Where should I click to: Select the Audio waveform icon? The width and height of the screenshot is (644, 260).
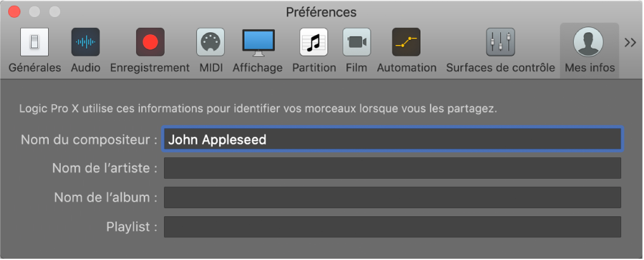(x=86, y=43)
